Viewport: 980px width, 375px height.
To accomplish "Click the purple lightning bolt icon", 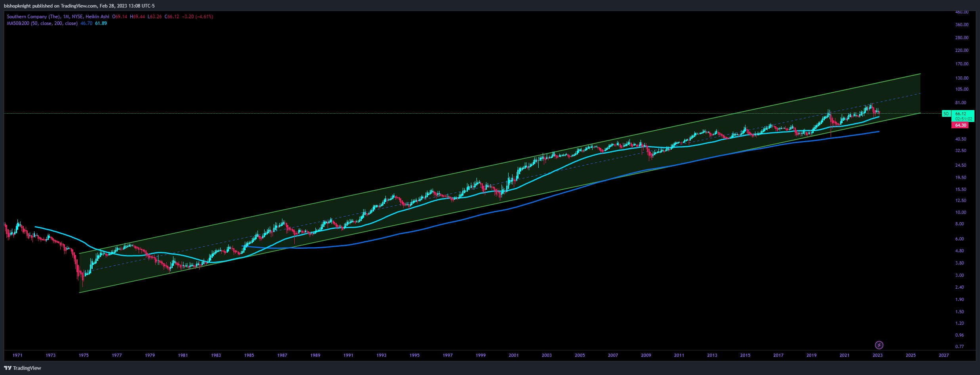I will [x=879, y=345].
